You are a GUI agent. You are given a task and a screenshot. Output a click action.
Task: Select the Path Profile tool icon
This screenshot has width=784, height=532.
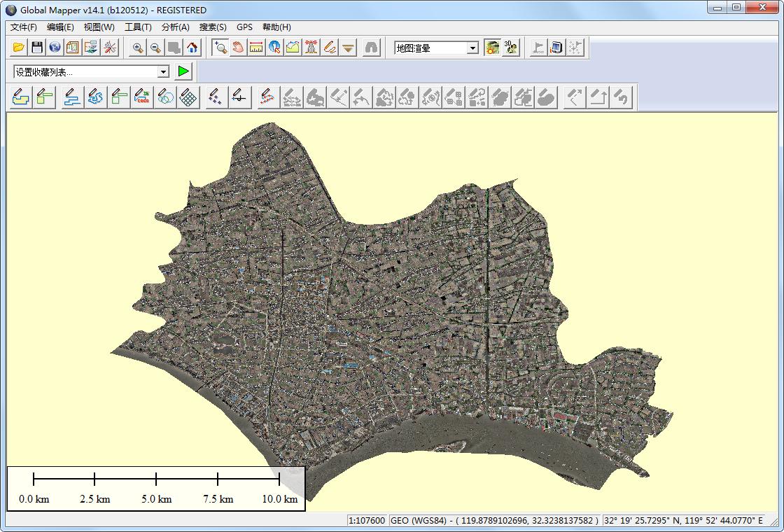(293, 48)
